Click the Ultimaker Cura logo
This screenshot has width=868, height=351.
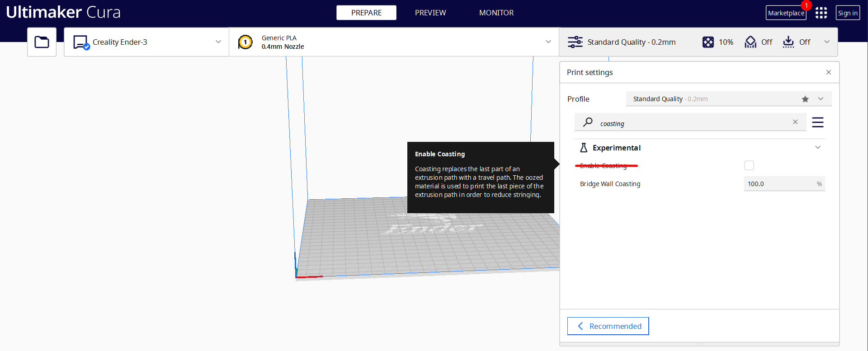coord(63,12)
